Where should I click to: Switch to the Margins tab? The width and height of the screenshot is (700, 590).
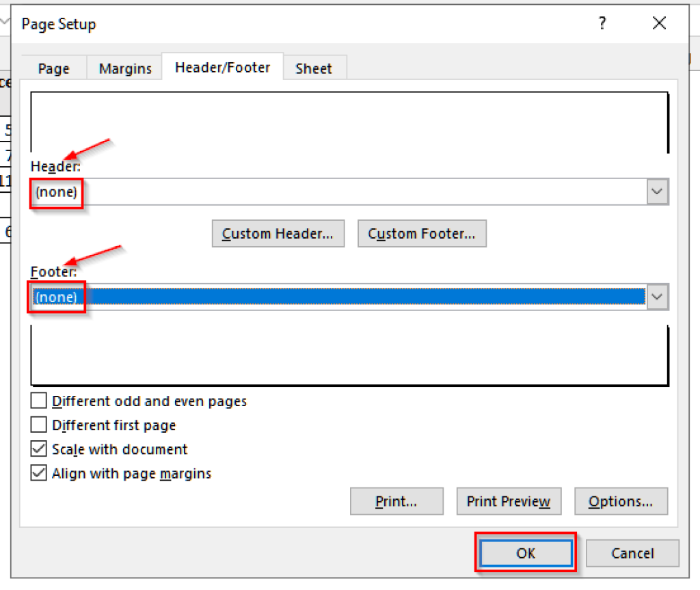coord(124,68)
